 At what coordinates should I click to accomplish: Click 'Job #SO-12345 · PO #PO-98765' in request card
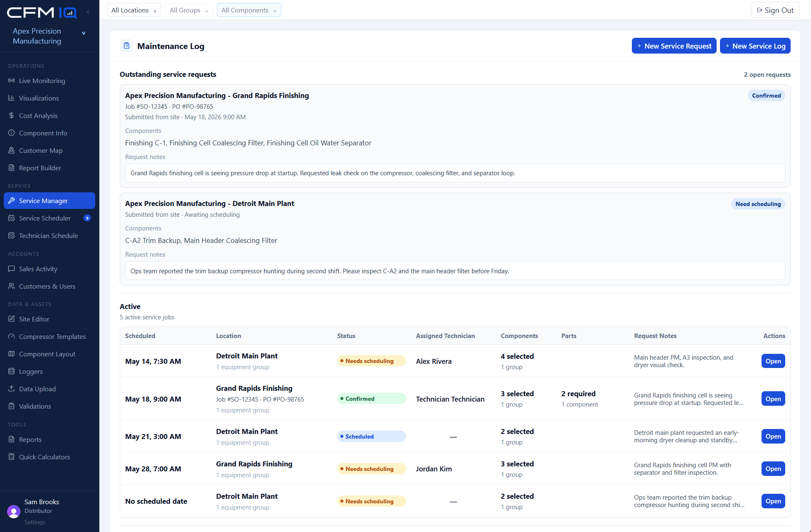tap(169, 106)
